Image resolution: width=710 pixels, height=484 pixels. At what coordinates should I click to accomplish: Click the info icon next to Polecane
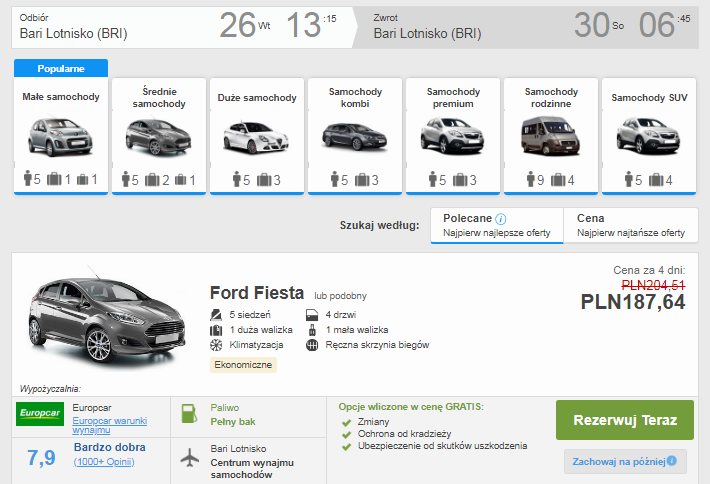tap(501, 219)
